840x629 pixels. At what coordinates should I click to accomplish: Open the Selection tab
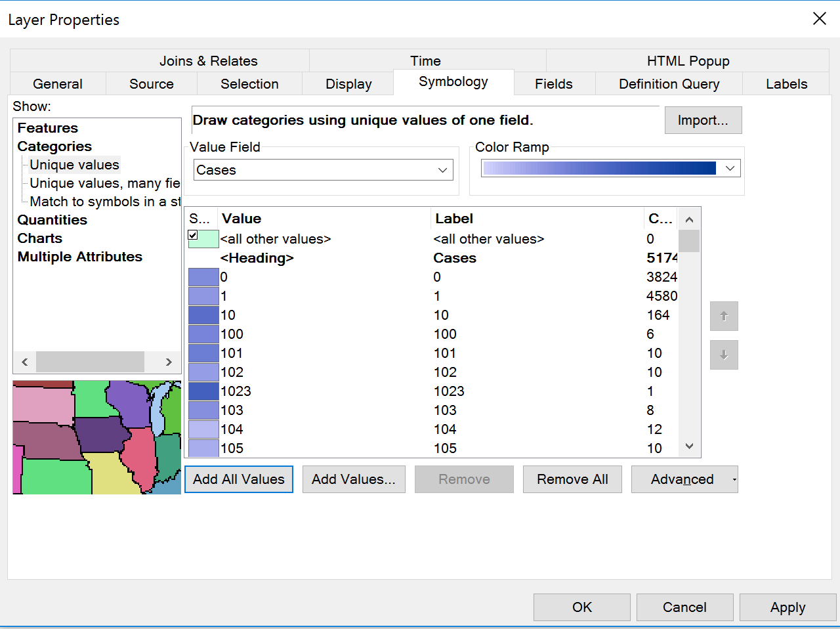pyautogui.click(x=249, y=84)
